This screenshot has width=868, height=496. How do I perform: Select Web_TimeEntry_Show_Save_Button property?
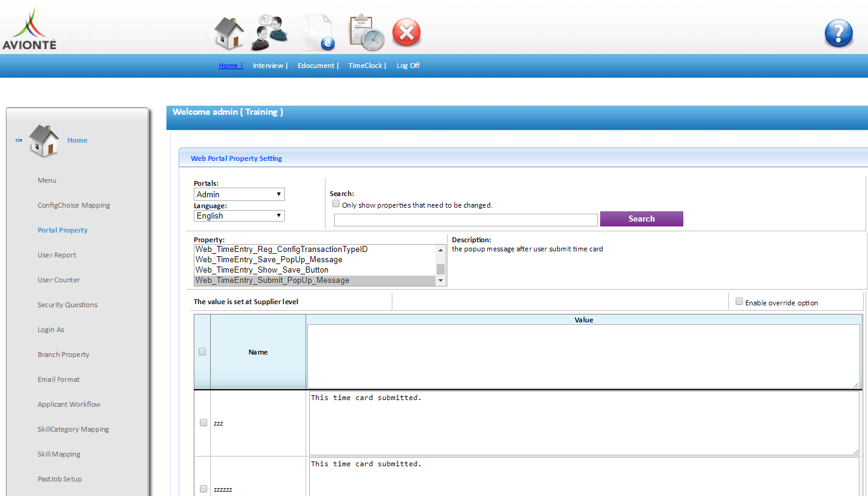315,270
